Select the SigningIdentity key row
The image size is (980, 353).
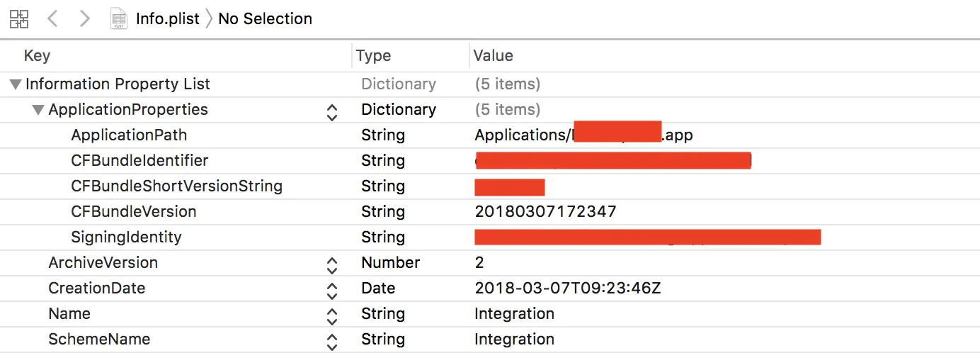[126, 237]
